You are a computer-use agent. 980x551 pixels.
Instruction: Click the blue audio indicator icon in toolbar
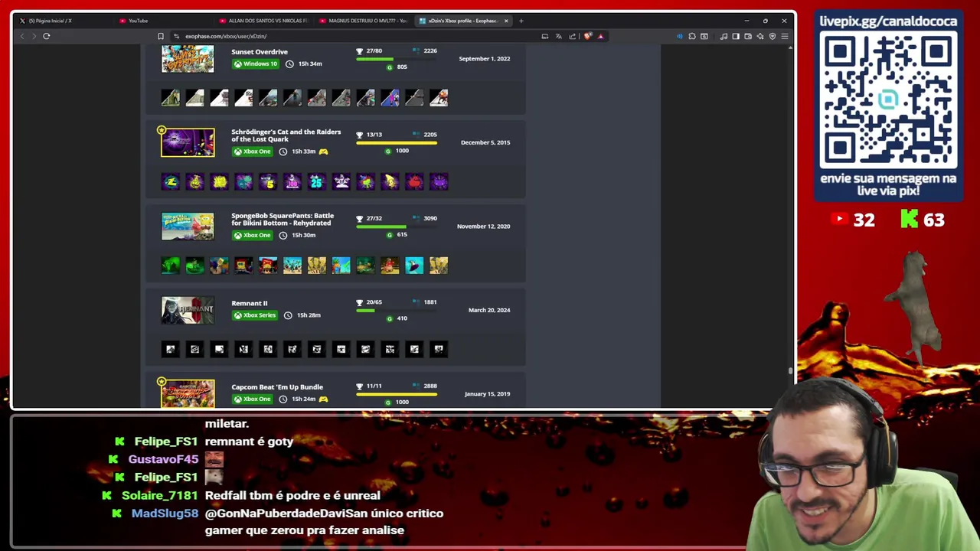click(x=679, y=36)
